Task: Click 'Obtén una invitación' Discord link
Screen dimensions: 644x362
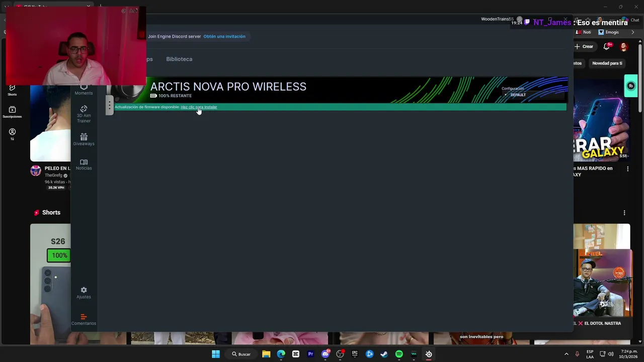Action: coord(224,36)
